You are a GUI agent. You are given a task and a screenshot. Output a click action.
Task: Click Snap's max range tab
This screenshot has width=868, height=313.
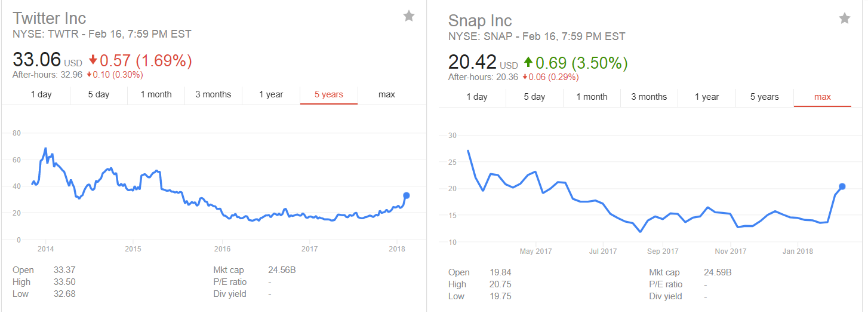tap(823, 97)
